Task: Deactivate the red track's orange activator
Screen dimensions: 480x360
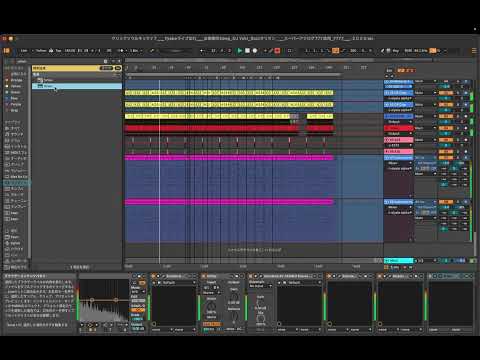Action: (446, 128)
